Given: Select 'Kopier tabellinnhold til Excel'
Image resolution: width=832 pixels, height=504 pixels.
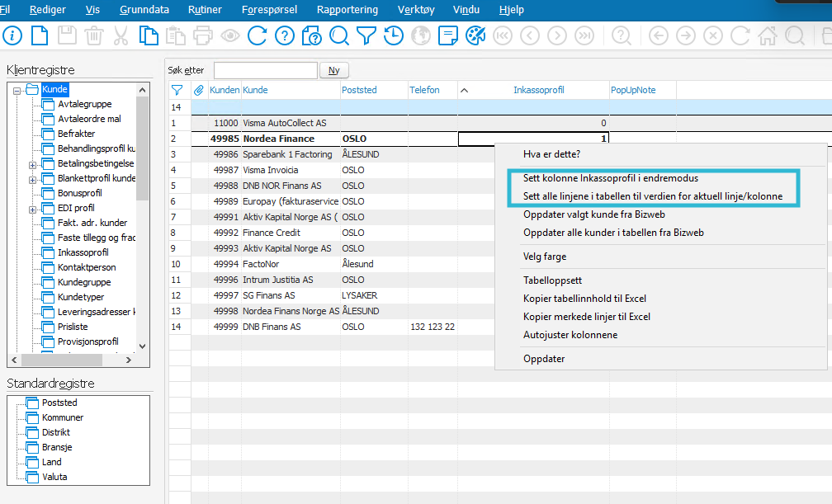Looking at the screenshot, I should pos(584,298).
